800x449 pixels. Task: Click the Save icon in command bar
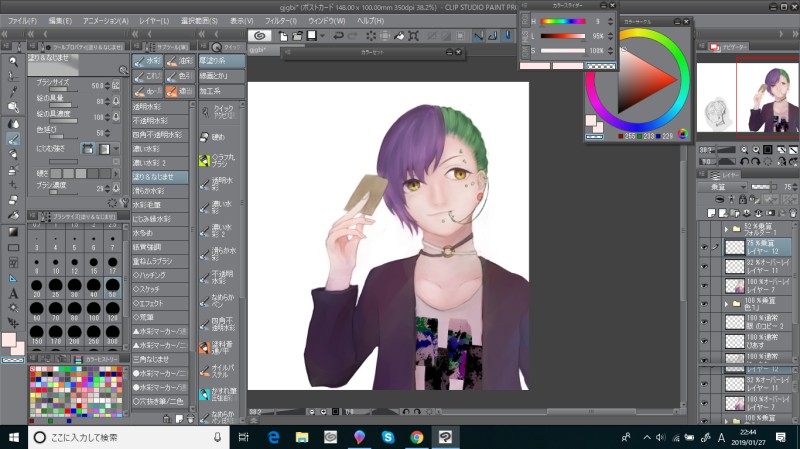click(311, 36)
